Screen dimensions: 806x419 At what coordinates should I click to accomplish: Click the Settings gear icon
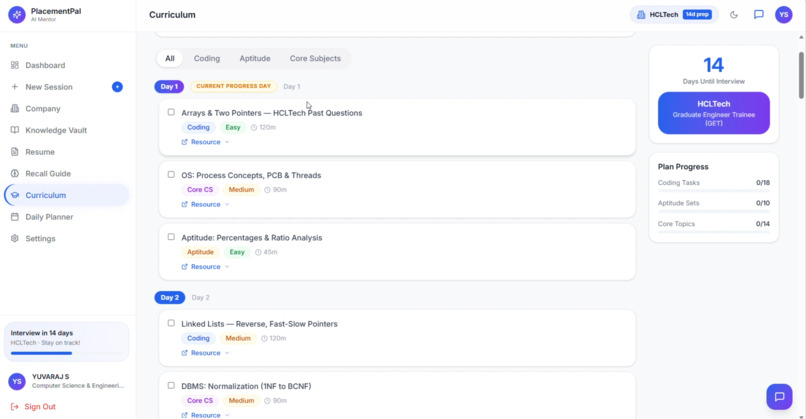pos(15,239)
